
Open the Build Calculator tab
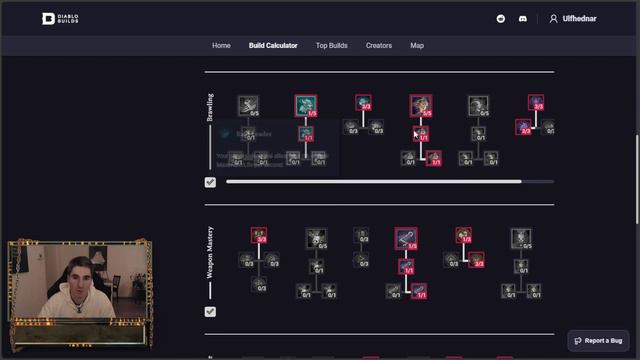tap(273, 46)
